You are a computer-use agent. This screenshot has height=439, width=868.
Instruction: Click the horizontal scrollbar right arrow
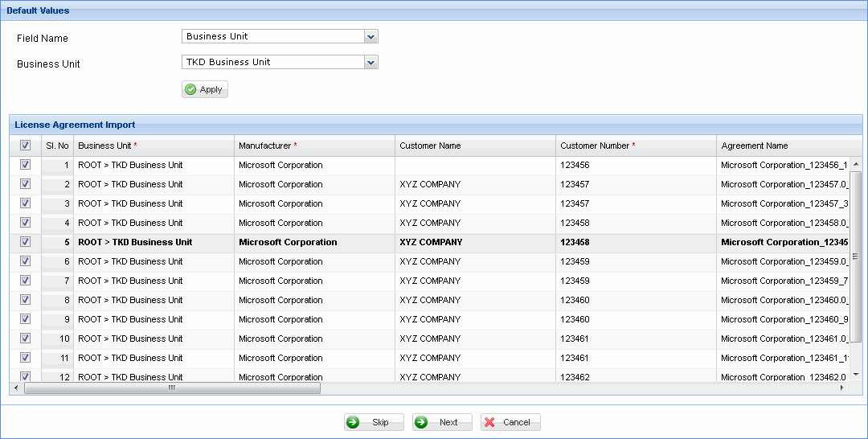842,388
